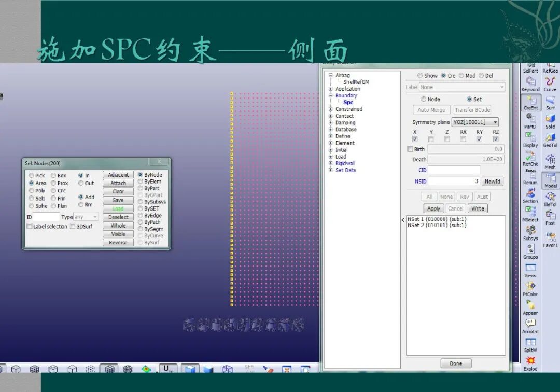
Task: Toggle the Y constraint checkbox
Action: pyautogui.click(x=431, y=139)
